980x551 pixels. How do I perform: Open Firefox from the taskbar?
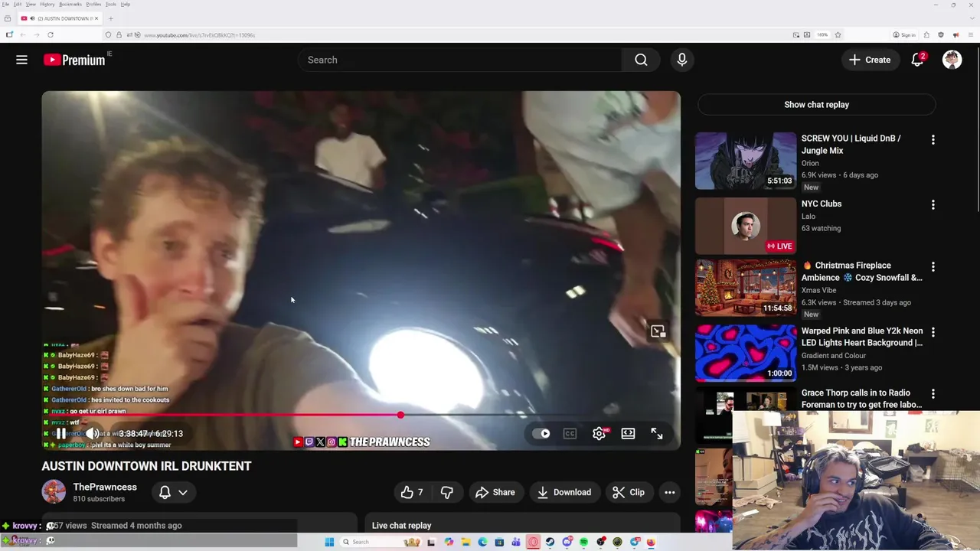[x=651, y=542]
